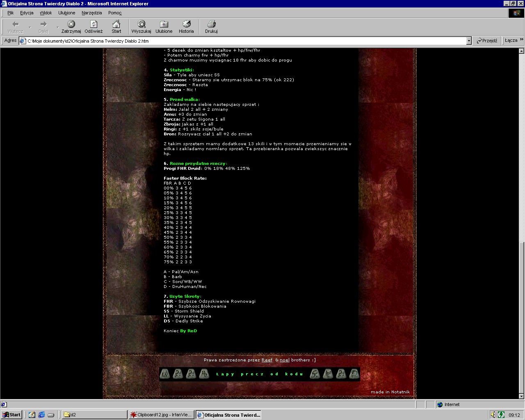Open the Widok menu
This screenshot has width=525, height=420.
coord(46,13)
